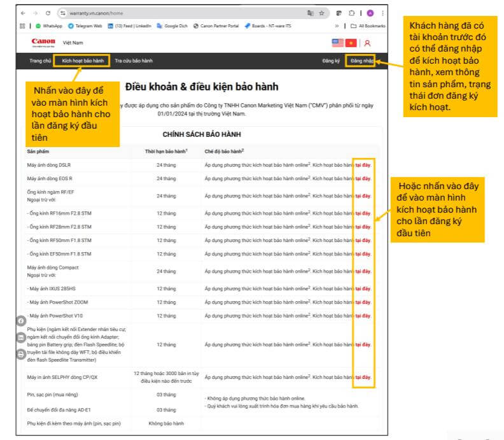This screenshot has width=504, height=440.
Task: Click 'tại đây' in IXUS 285HS row
Action: pos(363,288)
